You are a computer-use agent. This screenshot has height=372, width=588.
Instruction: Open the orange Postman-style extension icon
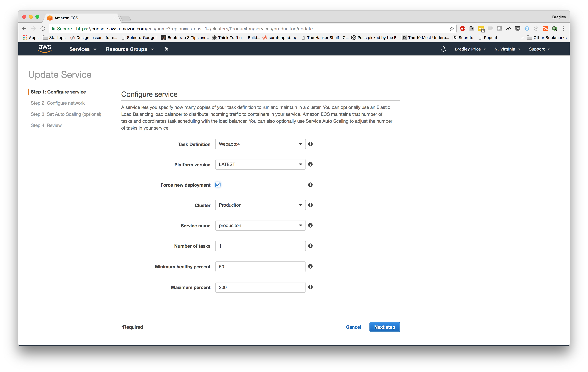pos(545,29)
